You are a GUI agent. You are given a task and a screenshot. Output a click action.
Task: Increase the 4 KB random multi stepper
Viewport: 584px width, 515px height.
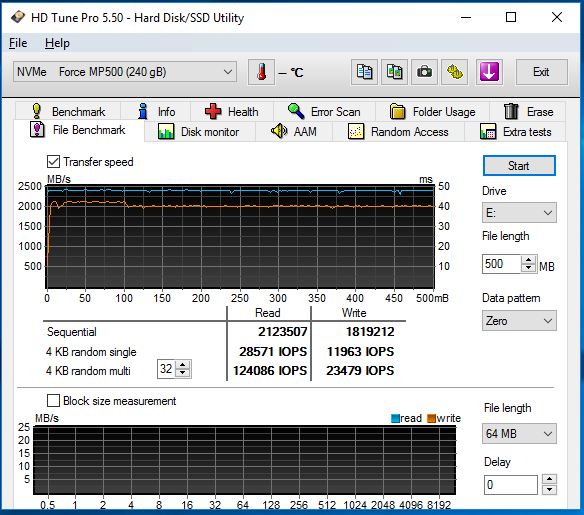pyautogui.click(x=182, y=365)
